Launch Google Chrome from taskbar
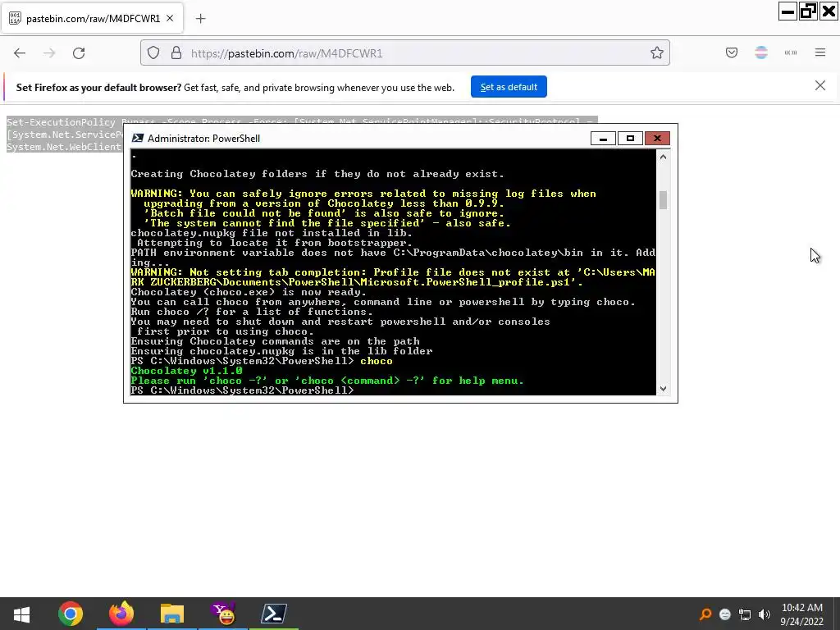Image resolution: width=840 pixels, height=630 pixels. tap(71, 614)
